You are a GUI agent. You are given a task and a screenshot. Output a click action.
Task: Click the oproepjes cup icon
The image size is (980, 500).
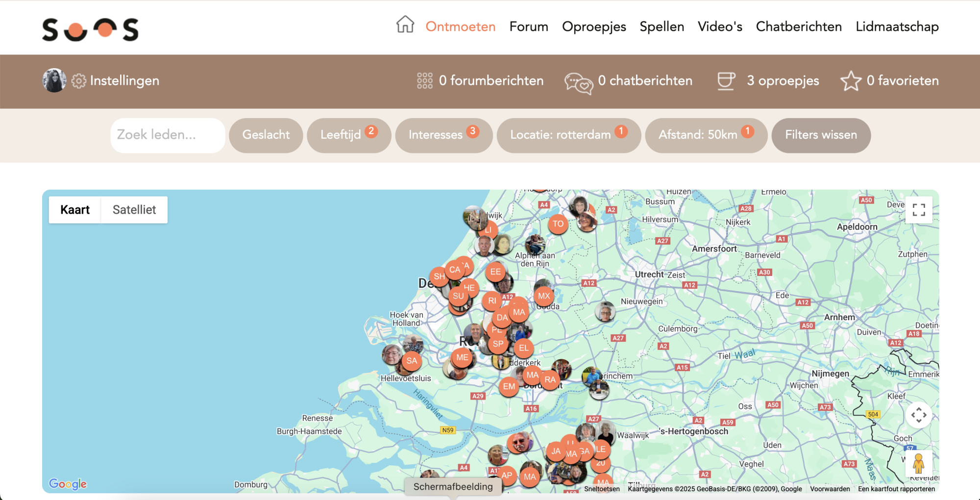point(726,81)
